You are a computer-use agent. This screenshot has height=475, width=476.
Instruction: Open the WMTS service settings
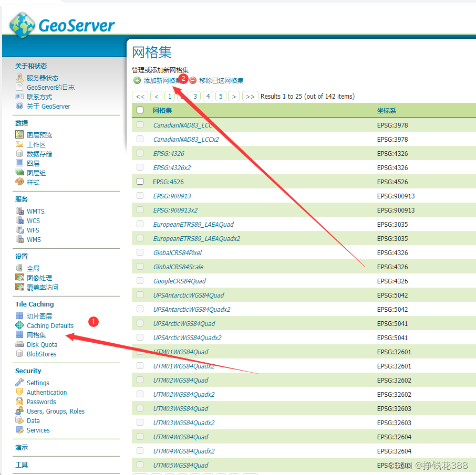point(35,210)
